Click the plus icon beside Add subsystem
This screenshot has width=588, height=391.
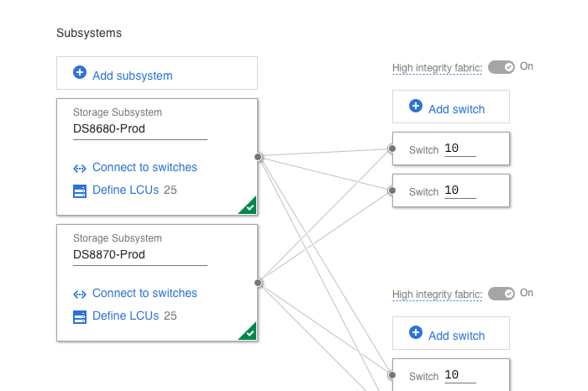[80, 73]
